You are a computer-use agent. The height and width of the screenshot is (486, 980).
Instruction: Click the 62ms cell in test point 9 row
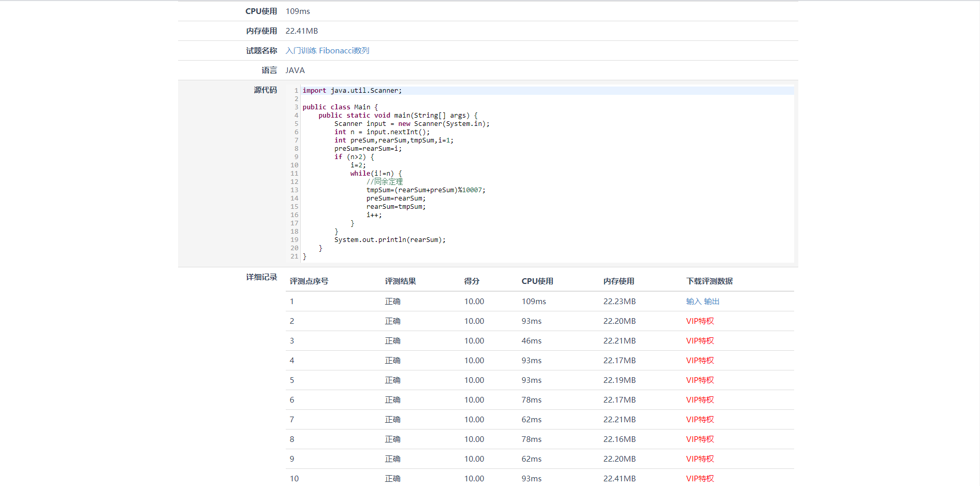[531, 459]
